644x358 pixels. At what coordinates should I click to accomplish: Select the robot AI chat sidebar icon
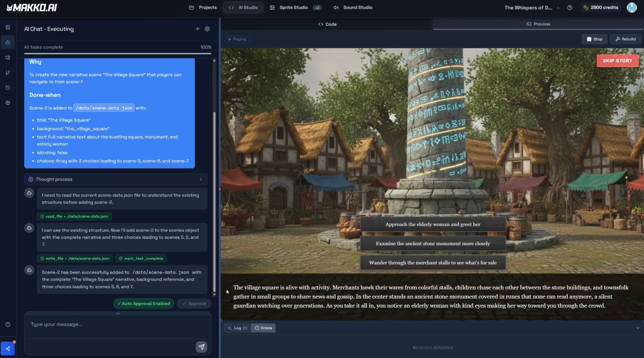point(8,42)
